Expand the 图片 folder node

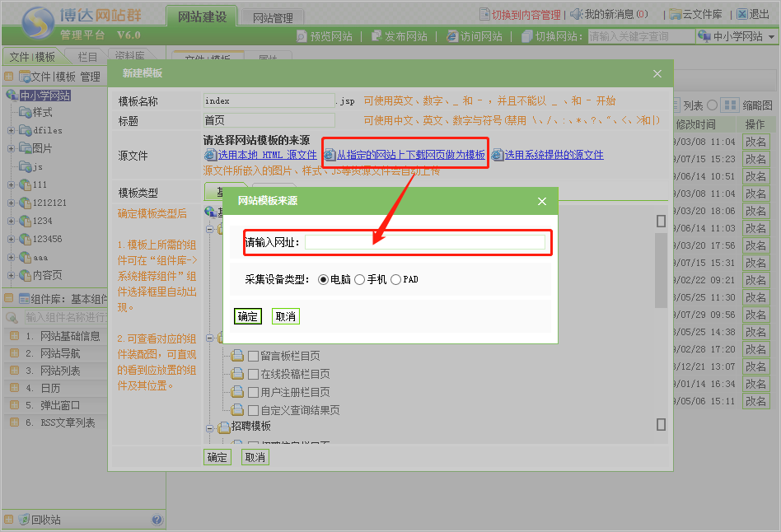11,148
